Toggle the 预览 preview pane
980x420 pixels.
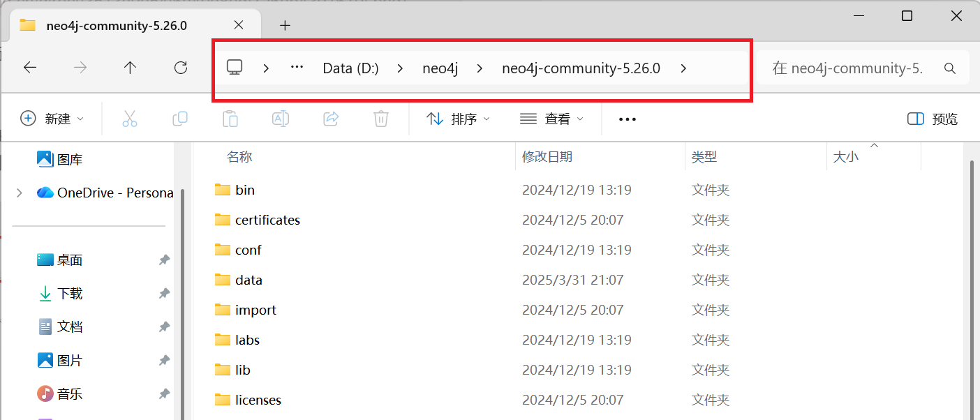(933, 119)
